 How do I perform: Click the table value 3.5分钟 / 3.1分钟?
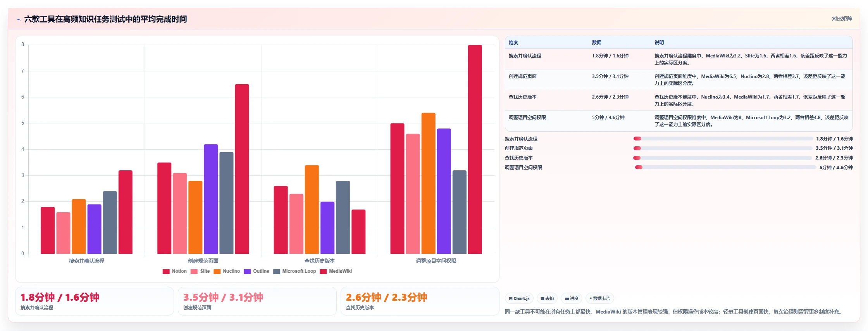coord(610,76)
